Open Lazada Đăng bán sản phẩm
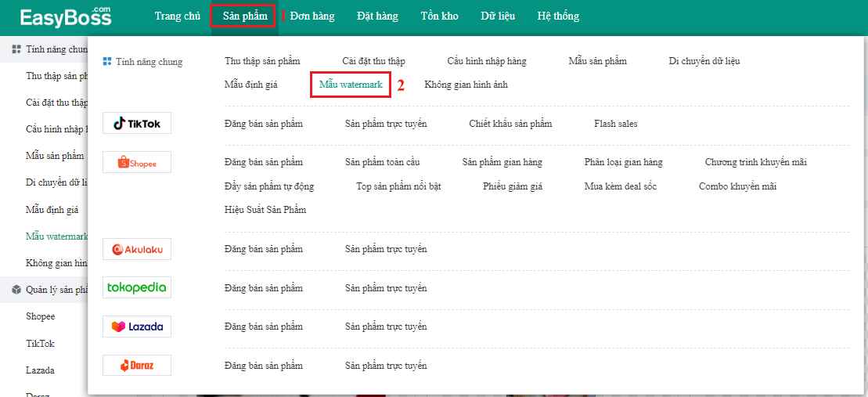 click(264, 327)
